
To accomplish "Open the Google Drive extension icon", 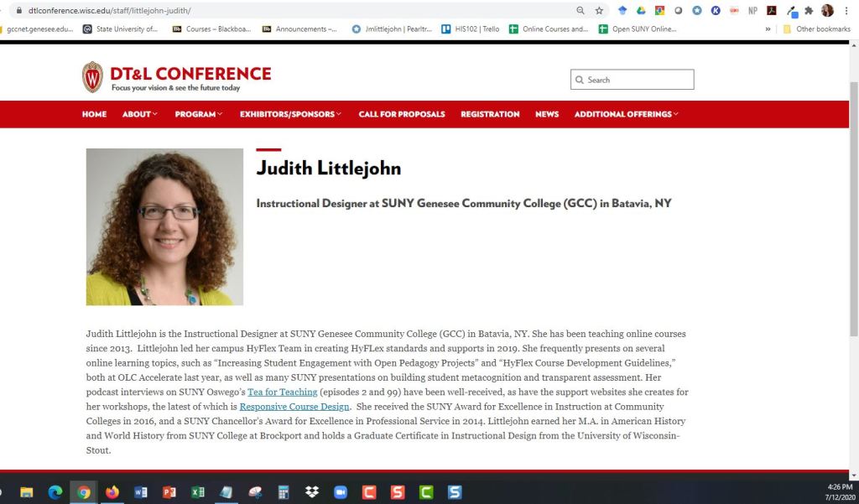I will (x=639, y=11).
